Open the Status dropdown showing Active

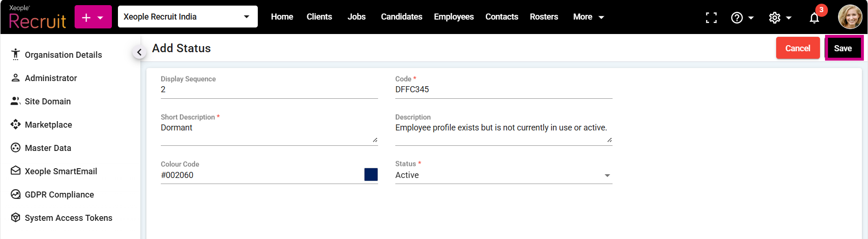coord(503,175)
